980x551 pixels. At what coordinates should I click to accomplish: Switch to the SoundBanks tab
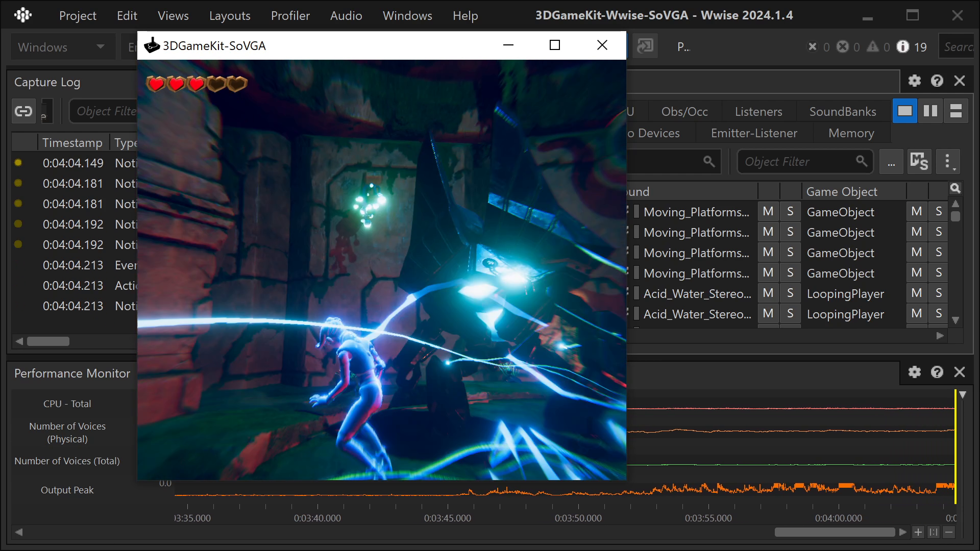[843, 112]
